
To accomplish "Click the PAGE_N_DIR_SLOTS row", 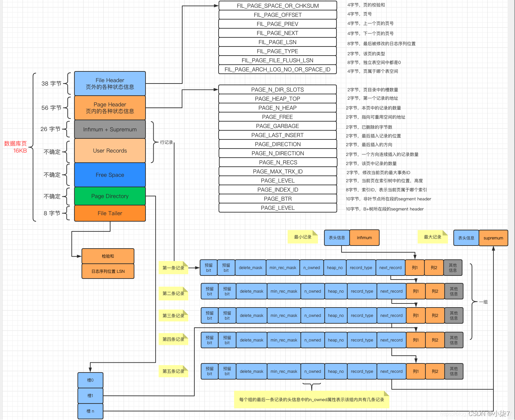I will [277, 90].
